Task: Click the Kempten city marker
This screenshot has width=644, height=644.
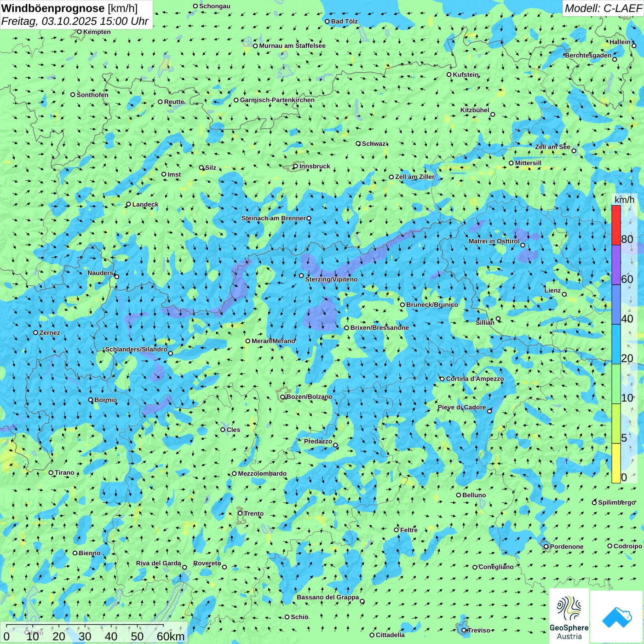Action: [x=79, y=32]
